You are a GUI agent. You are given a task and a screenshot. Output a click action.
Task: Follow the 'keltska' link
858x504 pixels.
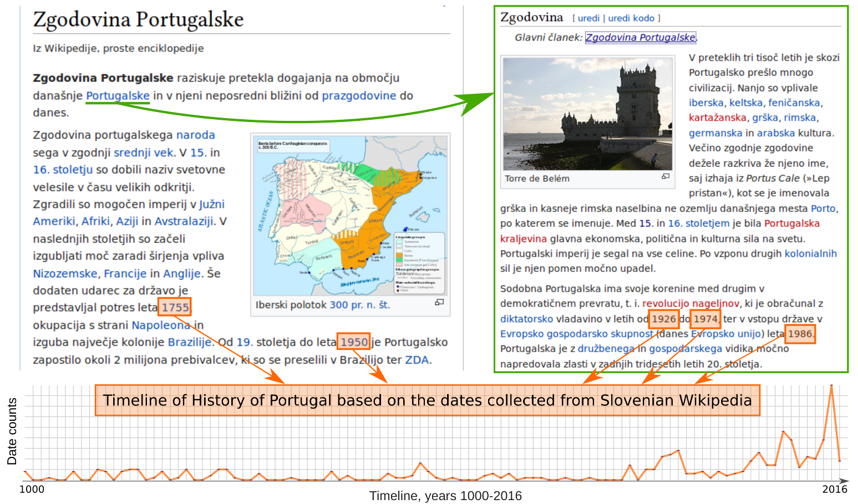746,103
